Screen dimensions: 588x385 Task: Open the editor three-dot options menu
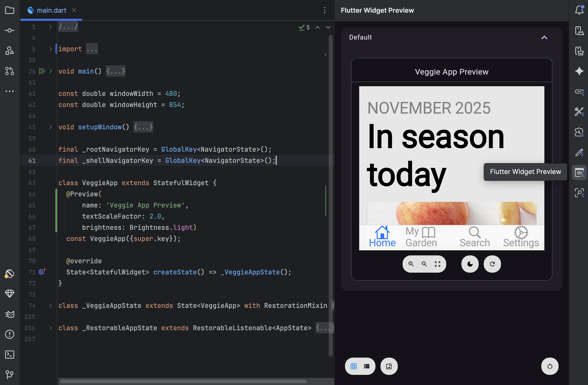click(325, 10)
